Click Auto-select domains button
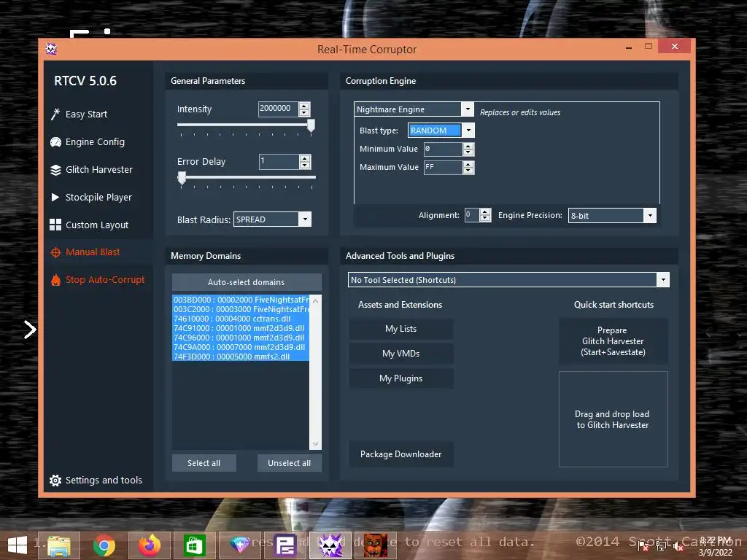Image resolution: width=747 pixels, height=560 pixels. [247, 282]
